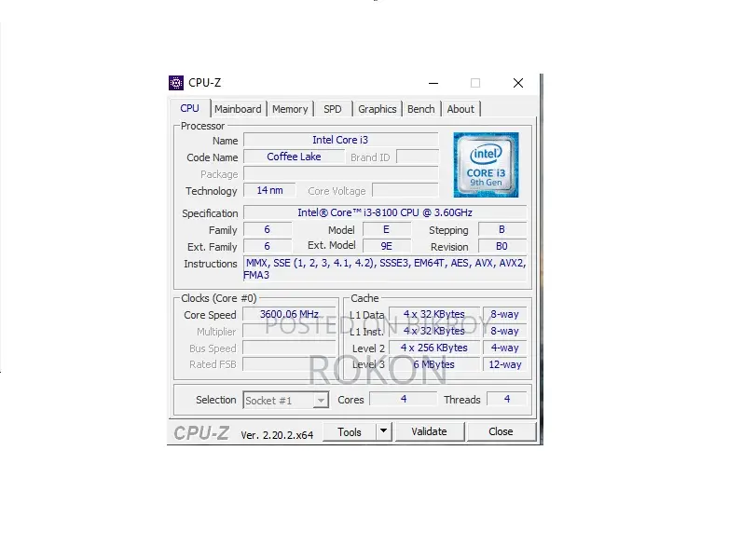
Task: Click the Validate button
Action: pyautogui.click(x=429, y=431)
